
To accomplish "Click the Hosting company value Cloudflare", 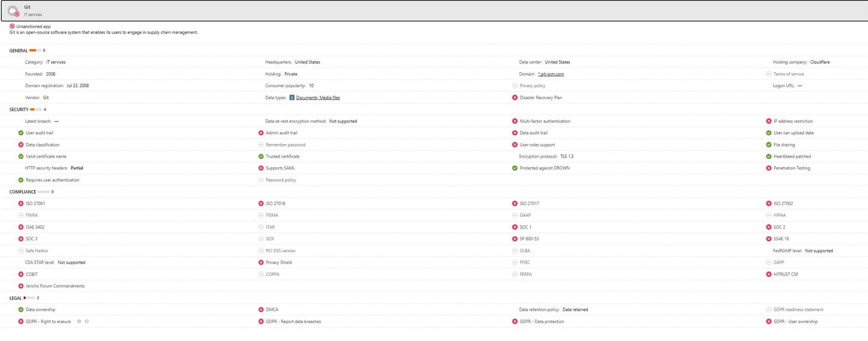I will (x=820, y=62).
